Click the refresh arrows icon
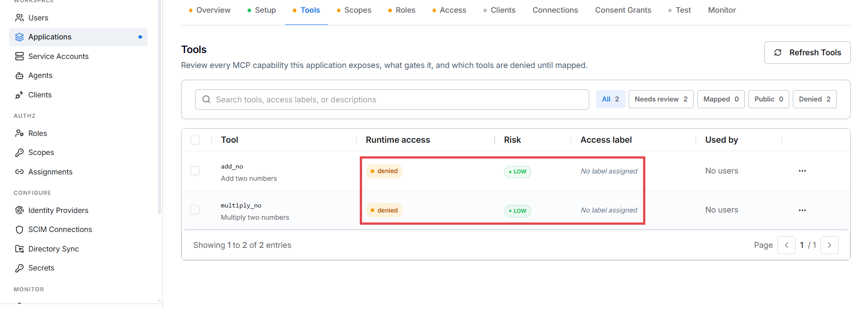This screenshot has width=868, height=309. click(778, 53)
